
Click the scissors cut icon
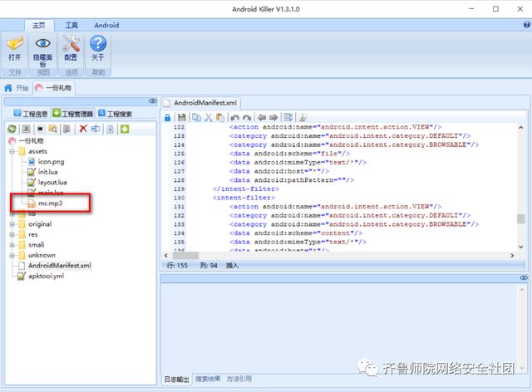(209, 117)
